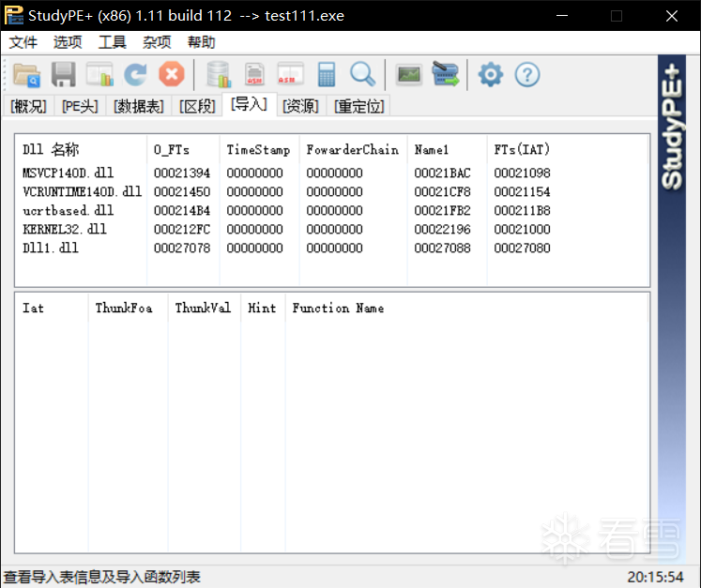Open the 选项 menu
The image size is (701, 588).
[x=68, y=42]
